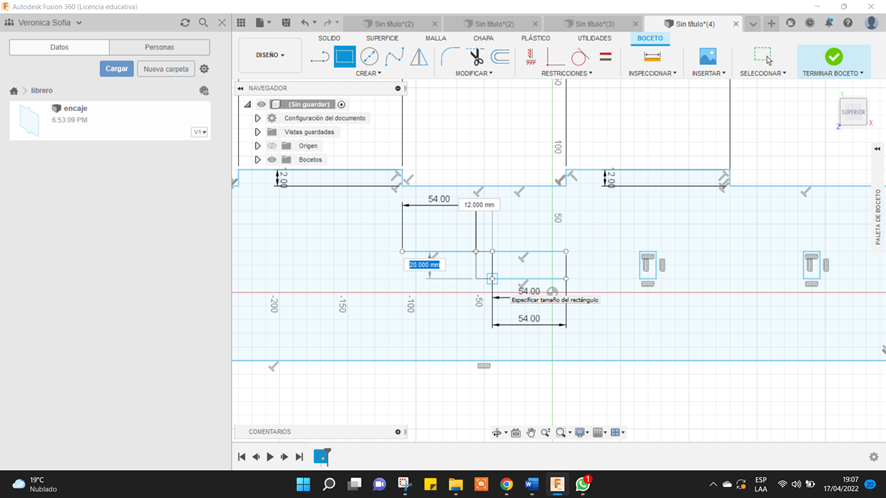Expand Bocetos node
Viewport: 886px width, 498px height.
pos(258,159)
